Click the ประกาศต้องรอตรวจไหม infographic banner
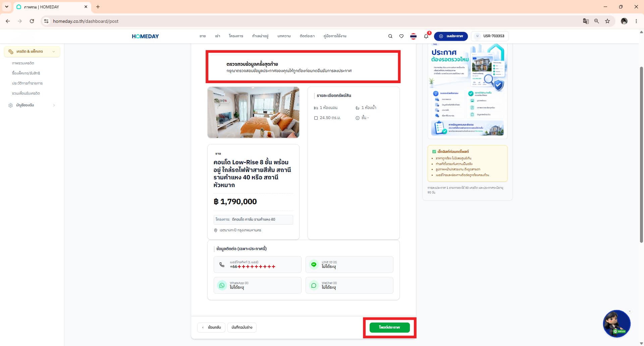This screenshot has height=346, width=644. pyautogui.click(x=467, y=91)
